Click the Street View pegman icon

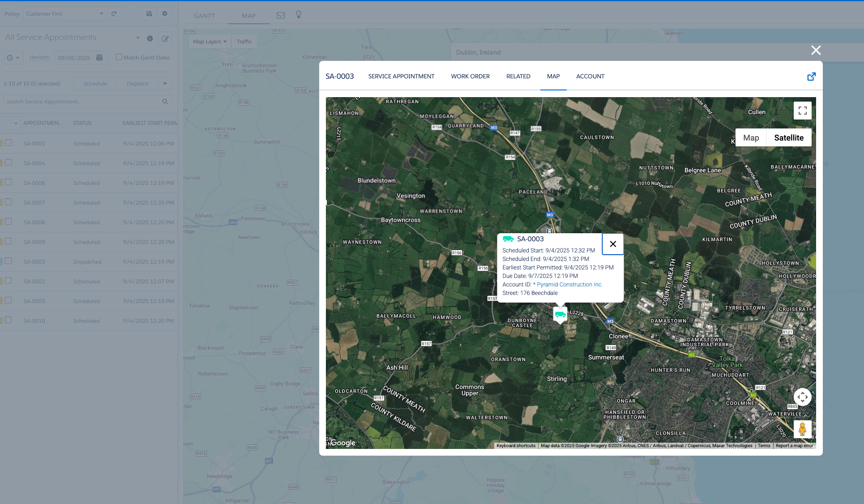[802, 429]
